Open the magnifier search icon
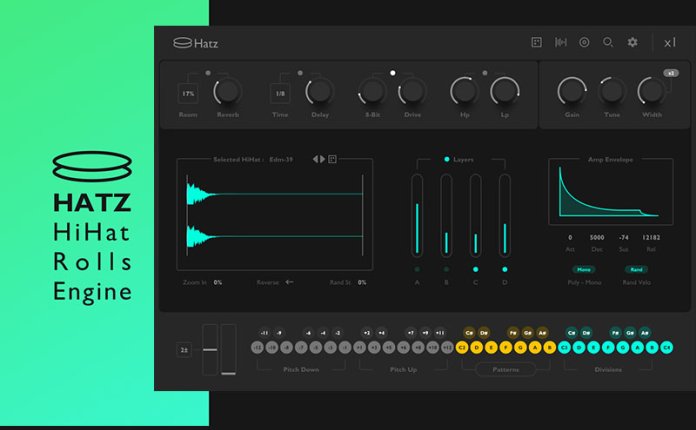The height and width of the screenshot is (430, 696). point(608,42)
